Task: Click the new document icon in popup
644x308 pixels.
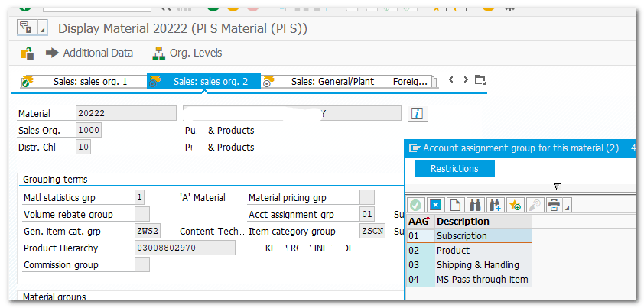Action: tap(455, 205)
